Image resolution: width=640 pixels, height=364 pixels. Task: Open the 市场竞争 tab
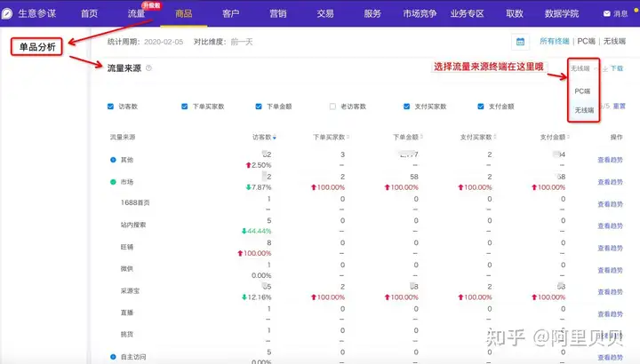(420, 14)
